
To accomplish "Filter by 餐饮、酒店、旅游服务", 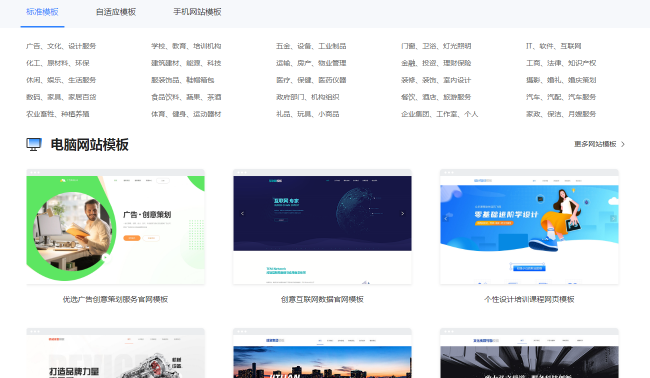I will 436,97.
